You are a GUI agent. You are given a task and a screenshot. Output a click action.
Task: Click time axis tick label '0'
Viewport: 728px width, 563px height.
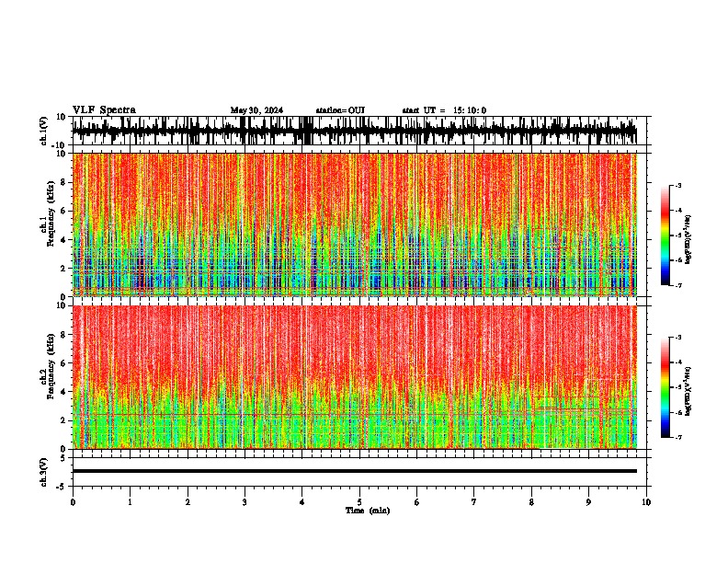(73, 502)
